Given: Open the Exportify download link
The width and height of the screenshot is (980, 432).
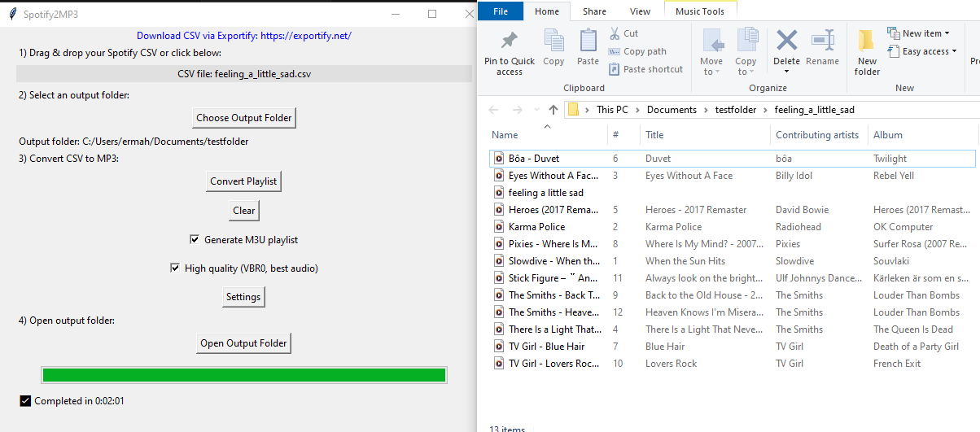Looking at the screenshot, I should [x=244, y=36].
